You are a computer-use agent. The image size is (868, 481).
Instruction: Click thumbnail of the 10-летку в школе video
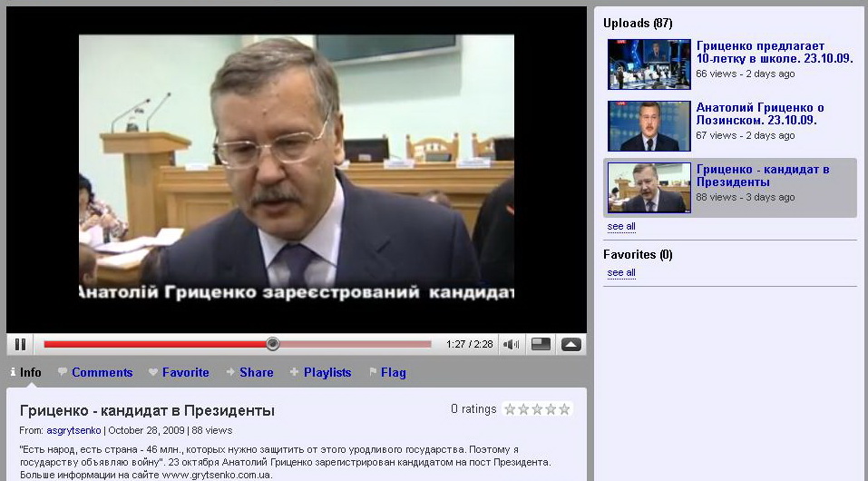(x=649, y=64)
